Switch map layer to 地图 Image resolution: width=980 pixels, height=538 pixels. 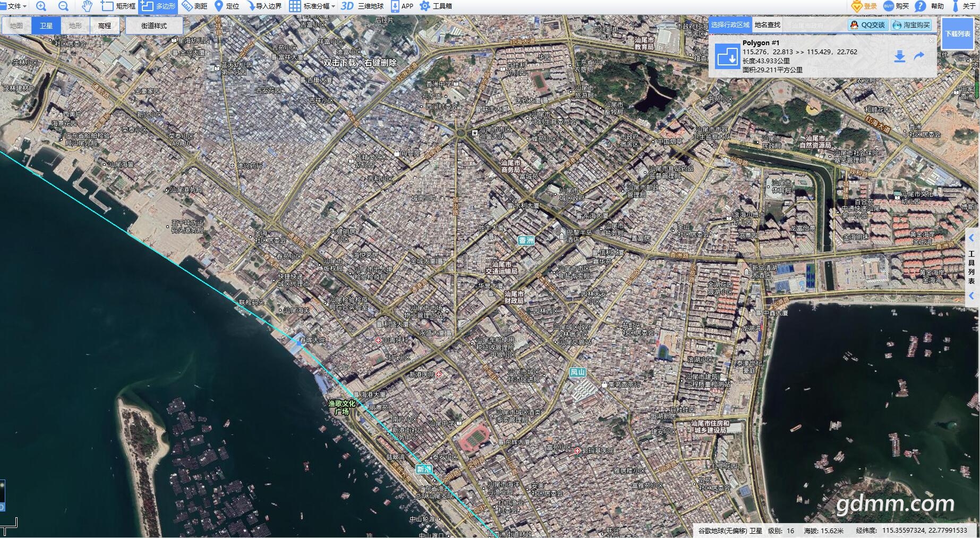(16, 26)
